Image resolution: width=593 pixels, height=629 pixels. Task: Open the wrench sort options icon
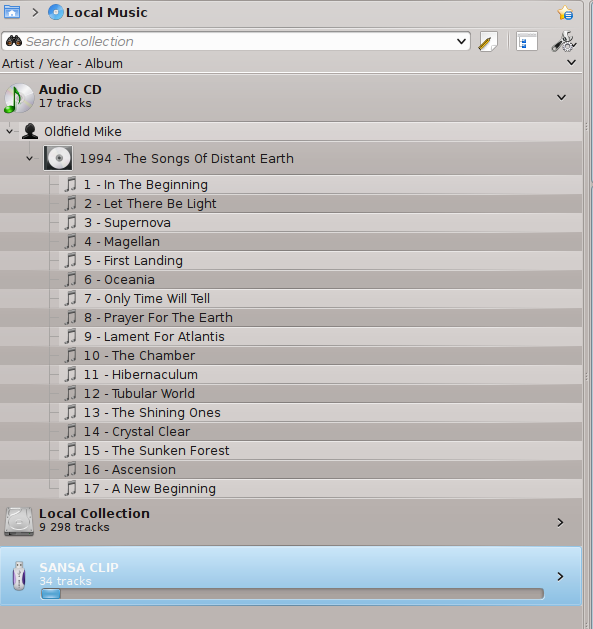(564, 41)
